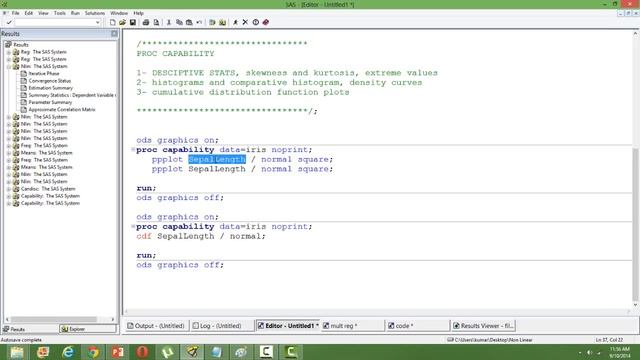Image resolution: width=640 pixels, height=360 pixels.
Task: Click the Copy toolbar icon
Action: tap(179, 22)
